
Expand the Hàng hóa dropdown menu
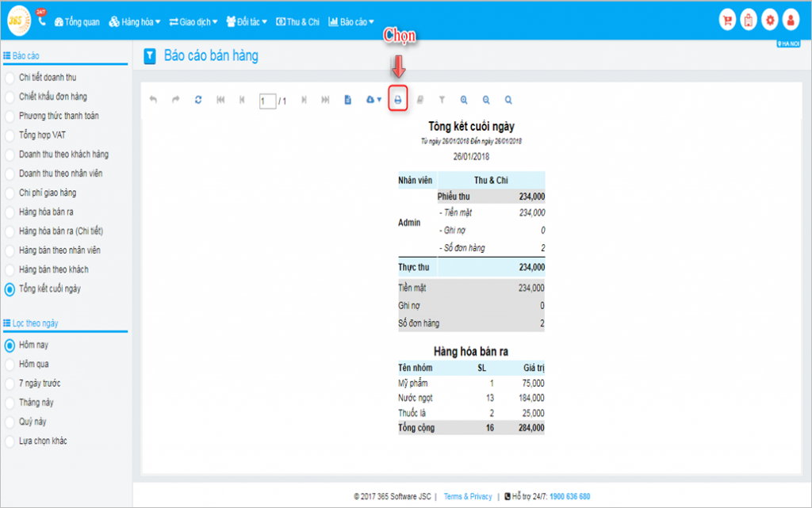tap(135, 22)
